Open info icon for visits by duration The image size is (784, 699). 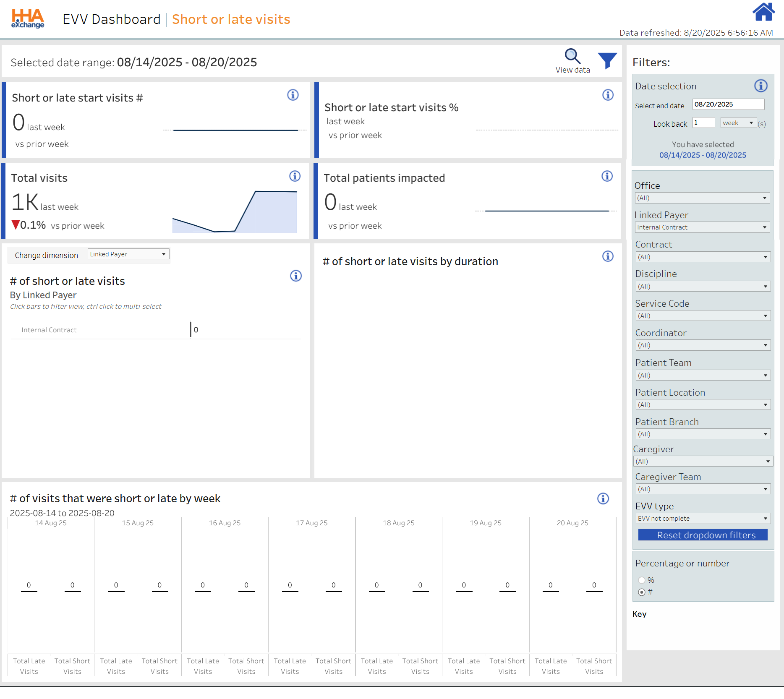[607, 256]
